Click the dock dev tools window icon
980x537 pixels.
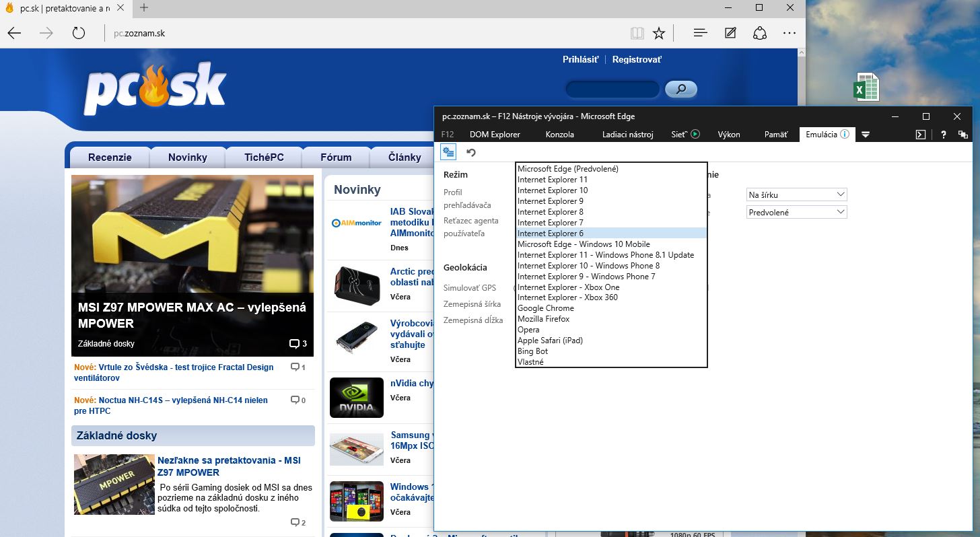click(963, 135)
